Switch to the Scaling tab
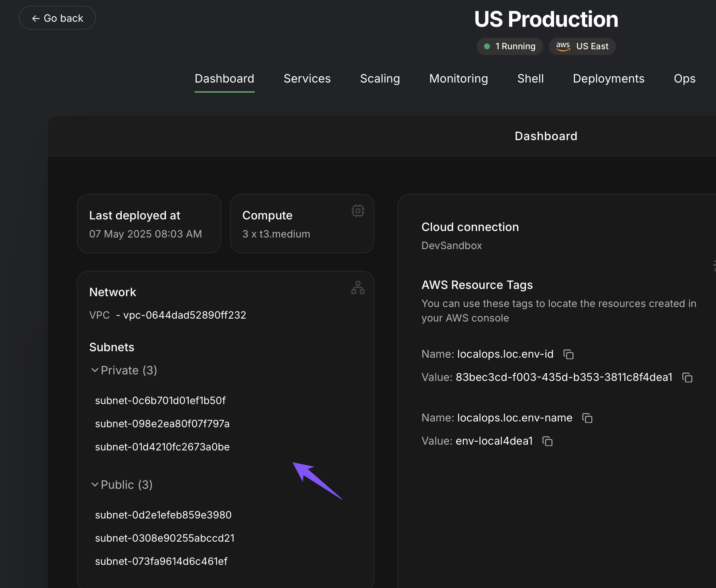 (380, 79)
